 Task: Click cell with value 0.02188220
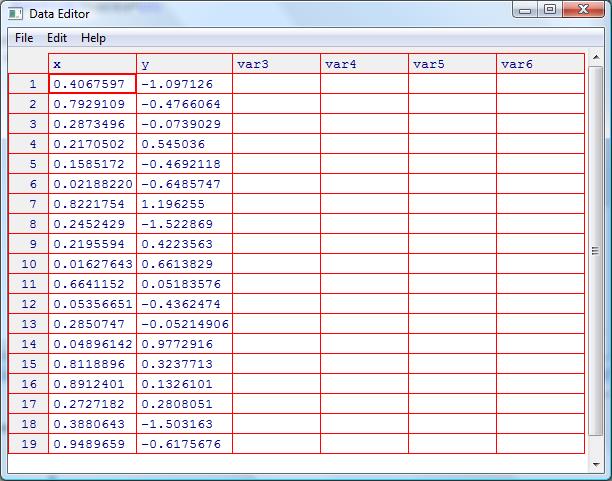93,184
